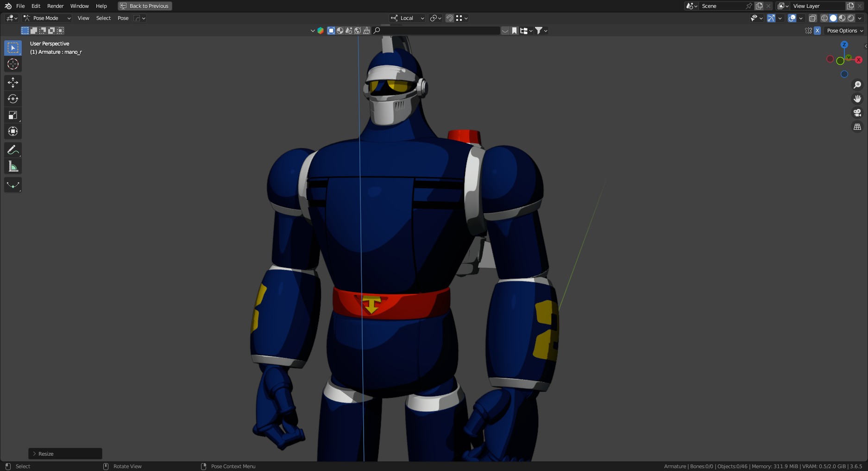Open the filter funnel dropdown

541,31
